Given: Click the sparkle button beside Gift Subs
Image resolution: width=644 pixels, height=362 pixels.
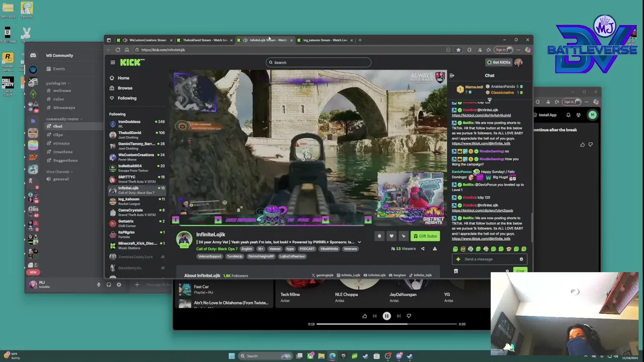Looking at the screenshot, I should pos(403,236).
